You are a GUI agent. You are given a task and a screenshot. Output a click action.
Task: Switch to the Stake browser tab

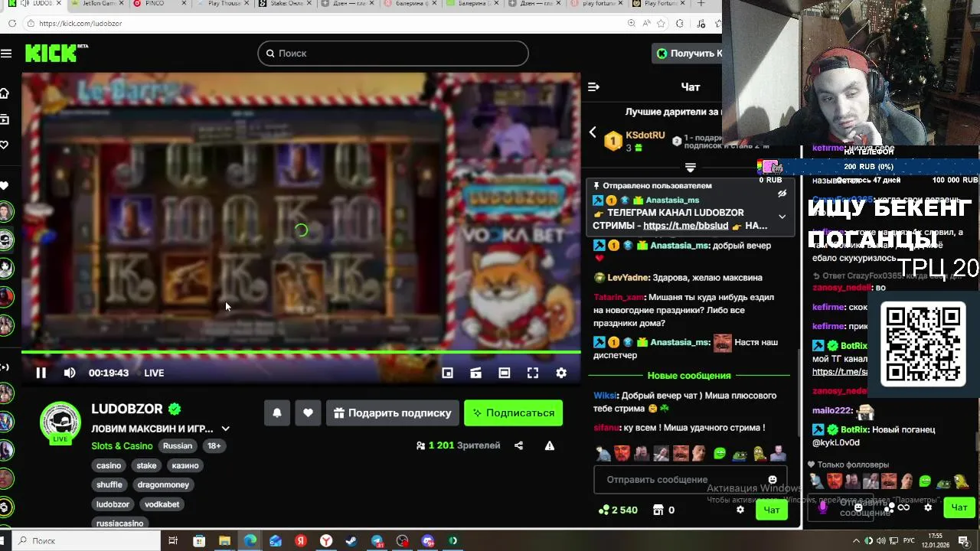pos(284,4)
